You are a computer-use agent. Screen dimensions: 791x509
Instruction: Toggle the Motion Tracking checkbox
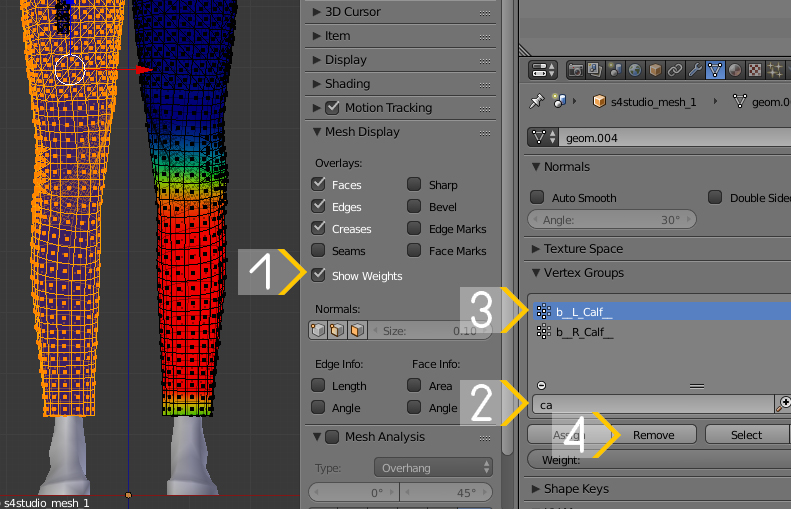(332, 107)
